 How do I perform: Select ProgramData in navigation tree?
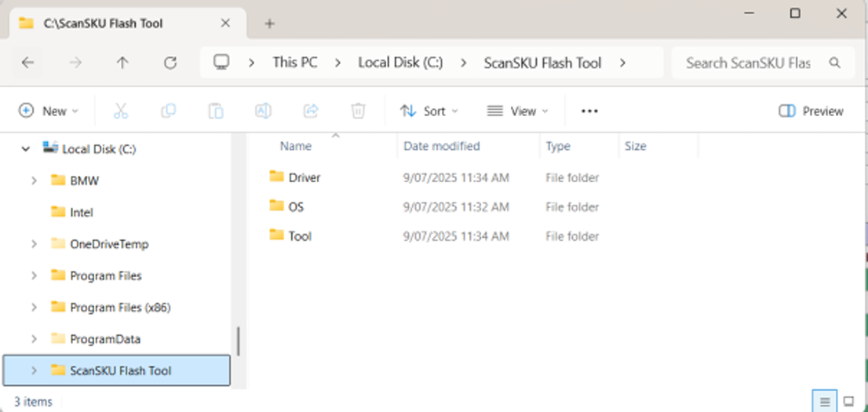[105, 339]
